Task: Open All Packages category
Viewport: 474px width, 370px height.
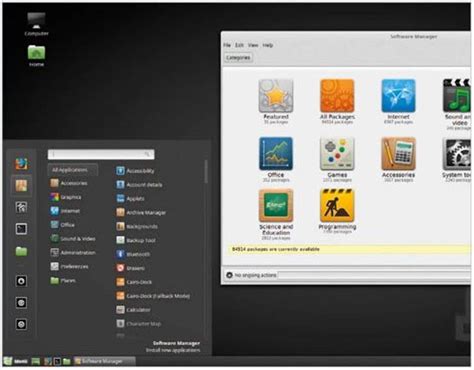Action: (x=337, y=102)
